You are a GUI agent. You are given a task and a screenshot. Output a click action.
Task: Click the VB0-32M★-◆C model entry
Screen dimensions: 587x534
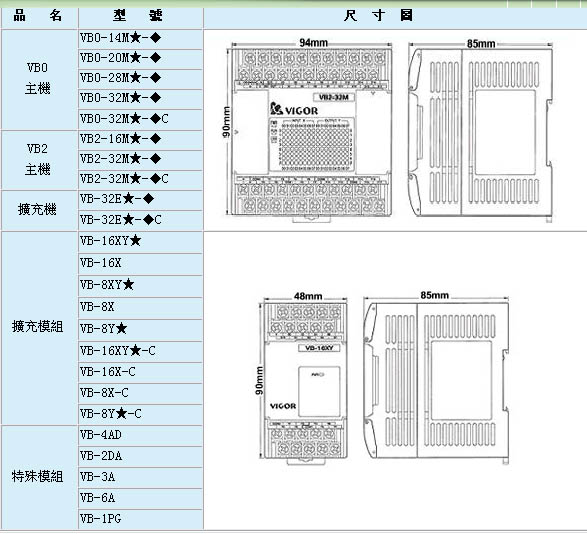(x=140, y=119)
